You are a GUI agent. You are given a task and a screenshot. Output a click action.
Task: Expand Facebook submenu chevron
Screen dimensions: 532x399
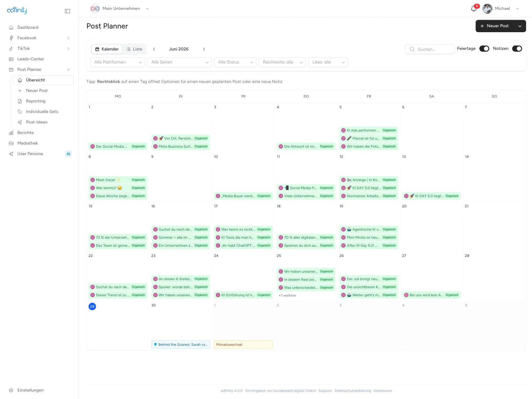68,38
